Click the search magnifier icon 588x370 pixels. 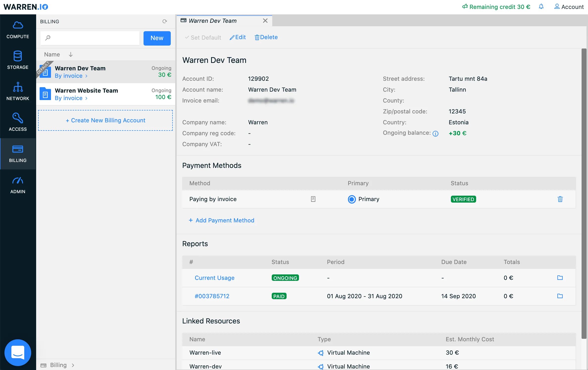tap(48, 38)
